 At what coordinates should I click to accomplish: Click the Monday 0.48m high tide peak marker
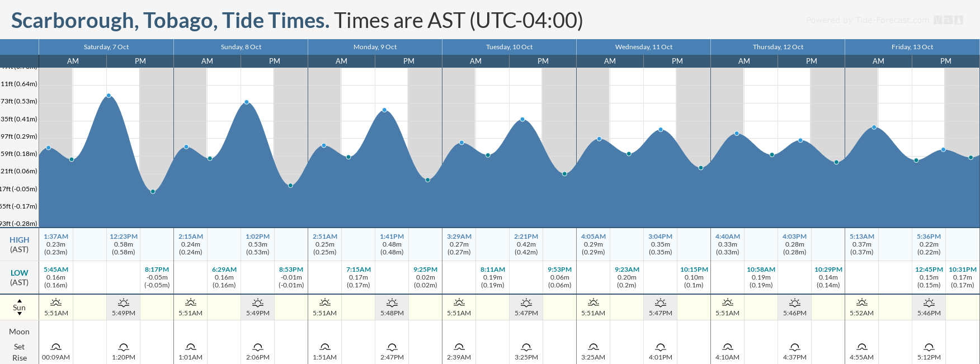point(385,110)
